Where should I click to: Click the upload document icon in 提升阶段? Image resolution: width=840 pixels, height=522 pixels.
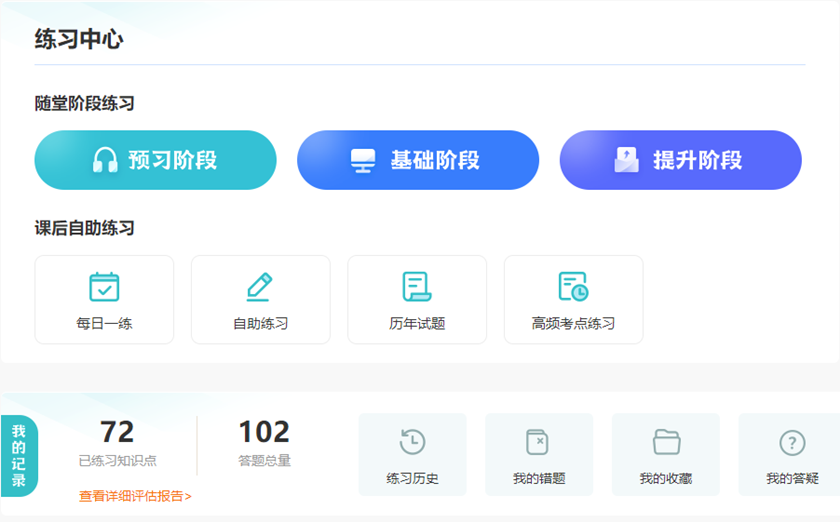click(626, 160)
